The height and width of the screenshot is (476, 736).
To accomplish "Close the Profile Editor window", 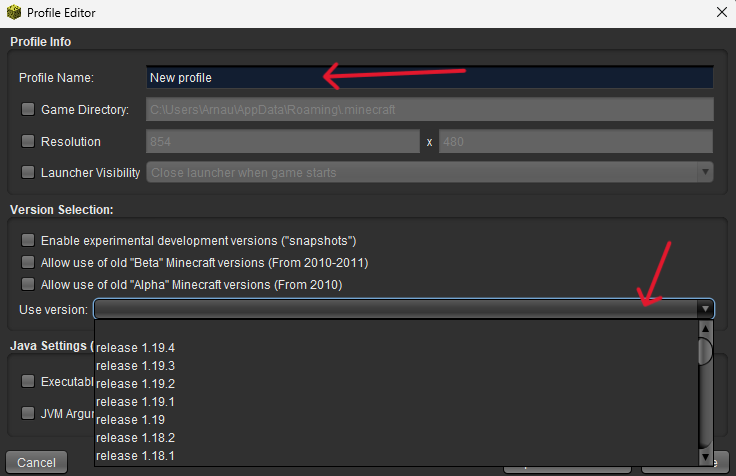I will coord(720,13).
